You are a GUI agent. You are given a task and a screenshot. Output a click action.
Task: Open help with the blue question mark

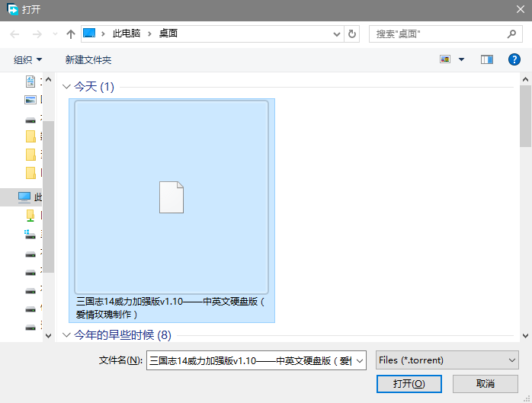[x=514, y=59]
